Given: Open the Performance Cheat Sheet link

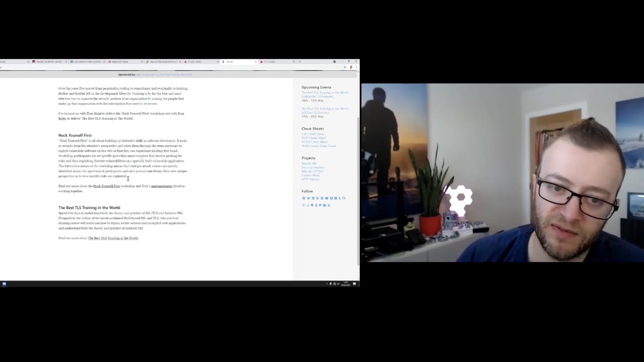Looking at the screenshot, I should click(318, 146).
